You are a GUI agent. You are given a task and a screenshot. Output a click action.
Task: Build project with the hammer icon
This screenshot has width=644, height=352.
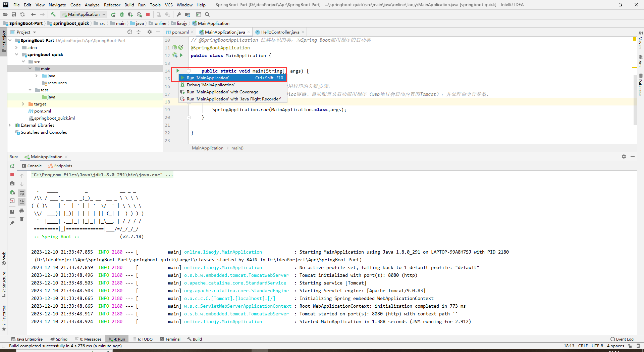(53, 14)
